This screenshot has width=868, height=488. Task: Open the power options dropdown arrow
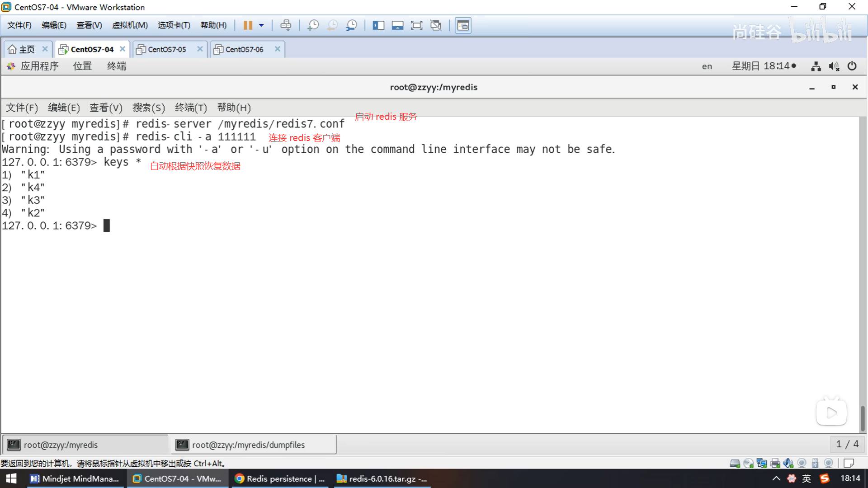click(261, 25)
